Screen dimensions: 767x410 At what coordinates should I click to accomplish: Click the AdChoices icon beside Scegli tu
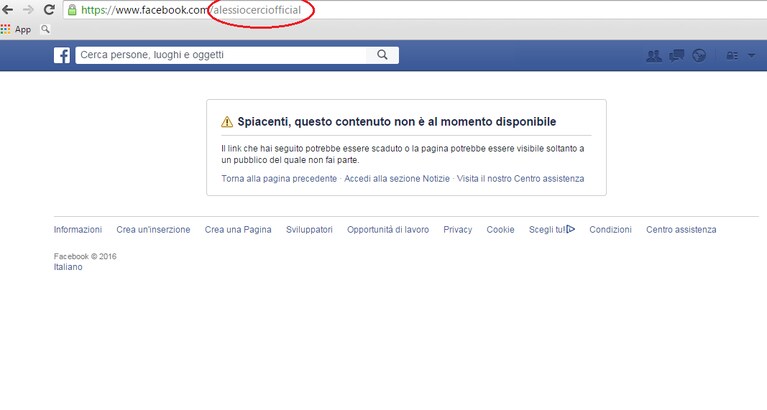(571, 229)
